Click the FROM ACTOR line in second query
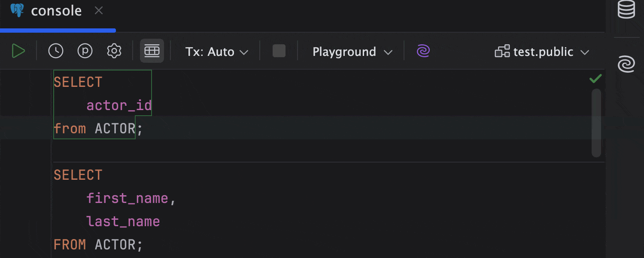Viewport: 644px width, 258px height. [x=97, y=244]
